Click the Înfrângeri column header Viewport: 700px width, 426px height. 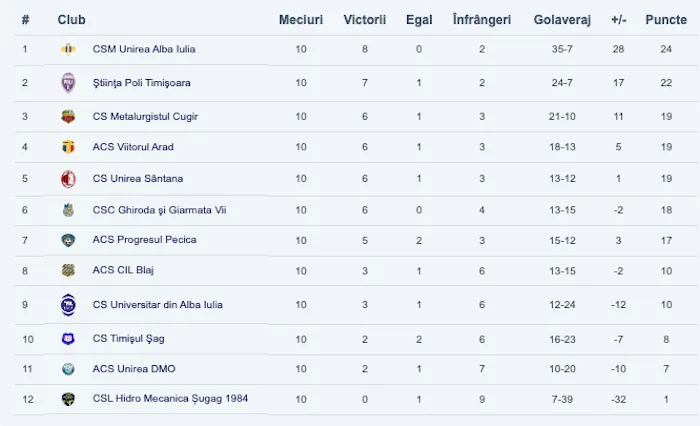pos(482,19)
